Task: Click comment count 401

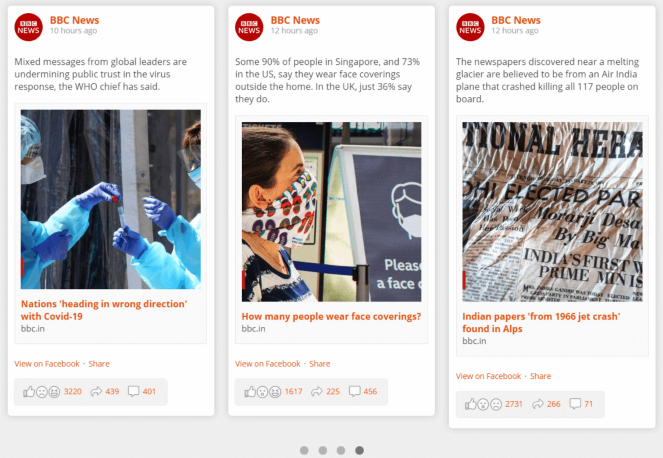Action: tap(149, 392)
